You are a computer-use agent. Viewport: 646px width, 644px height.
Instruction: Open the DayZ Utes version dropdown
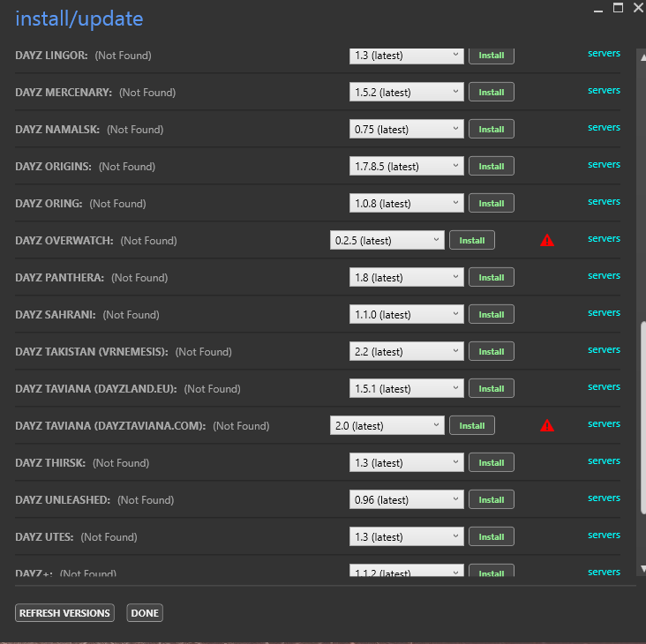click(x=406, y=536)
